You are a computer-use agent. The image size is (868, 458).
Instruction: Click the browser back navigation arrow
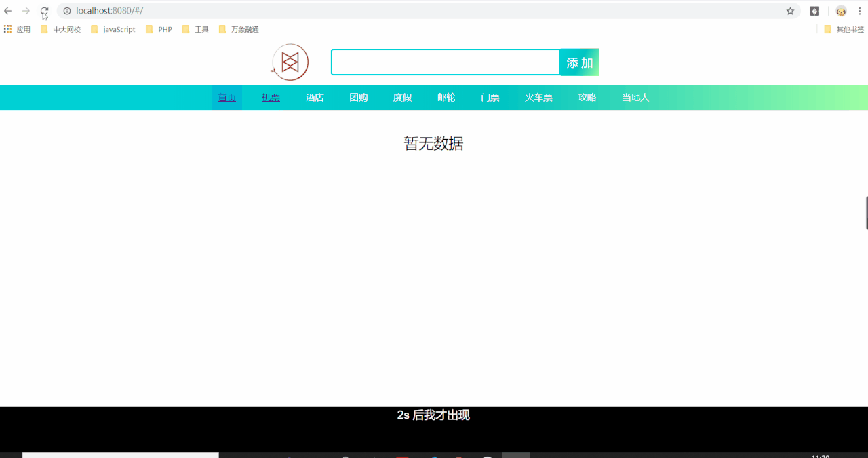(x=7, y=11)
